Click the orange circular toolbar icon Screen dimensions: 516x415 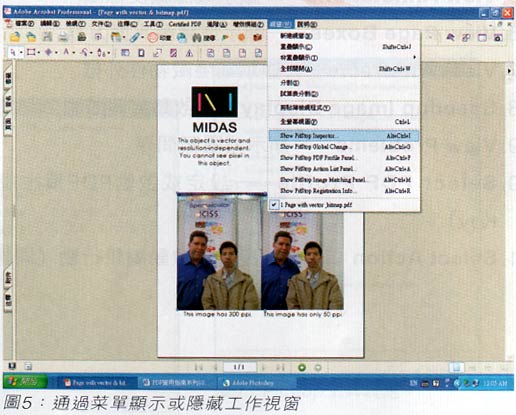tap(241, 37)
